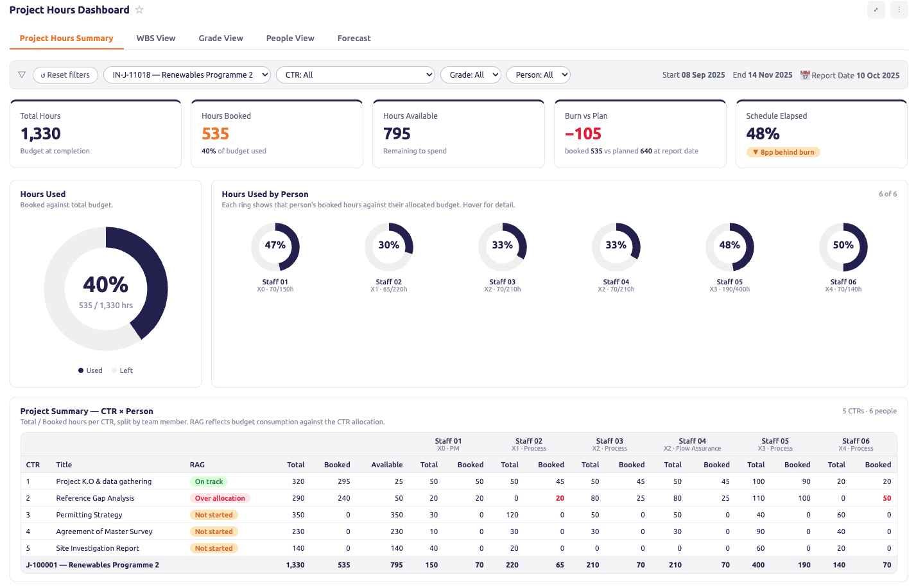The width and height of the screenshot is (916, 588).
Task: Select the Project Hours Summary tab
Action: [x=67, y=39]
